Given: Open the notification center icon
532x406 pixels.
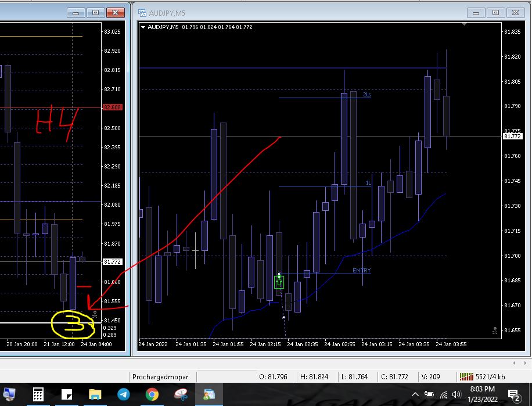Looking at the screenshot, I should click(x=515, y=395).
